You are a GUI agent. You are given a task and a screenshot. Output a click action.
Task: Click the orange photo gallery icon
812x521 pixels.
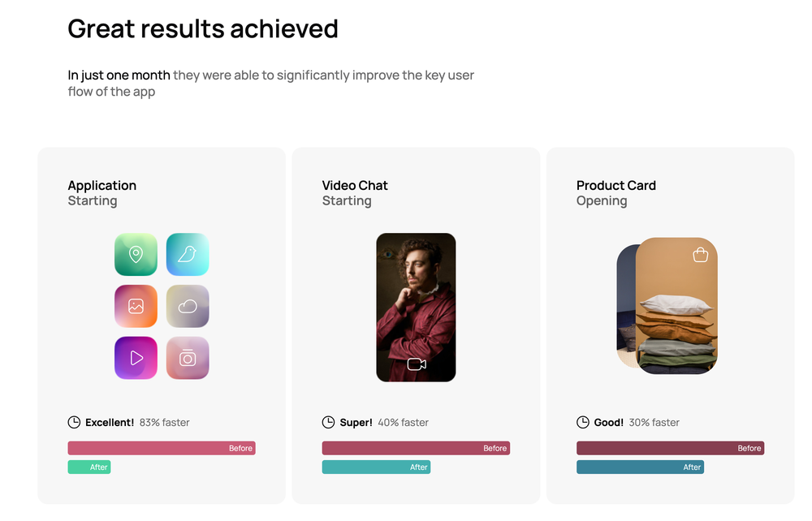136,306
